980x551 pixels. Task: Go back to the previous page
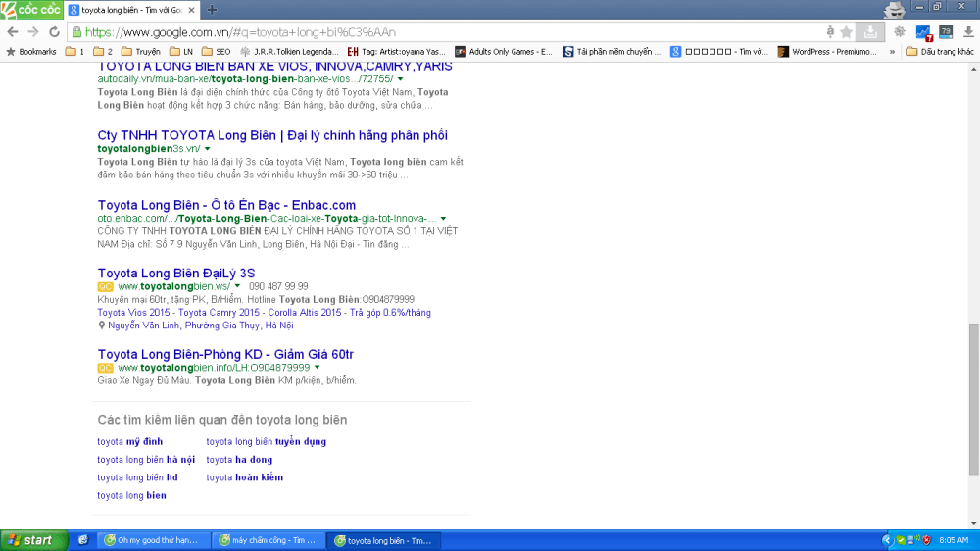pyautogui.click(x=13, y=32)
